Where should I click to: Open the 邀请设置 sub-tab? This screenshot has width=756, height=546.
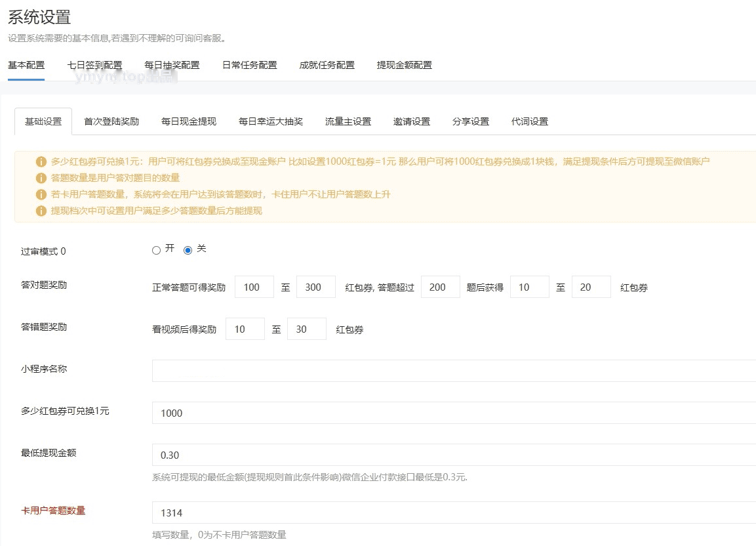[412, 121]
